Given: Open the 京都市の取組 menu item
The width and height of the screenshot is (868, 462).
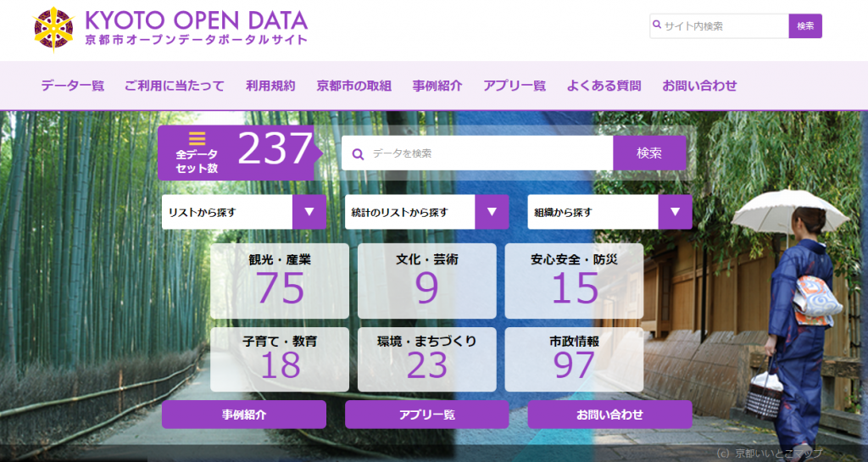Looking at the screenshot, I should [353, 86].
